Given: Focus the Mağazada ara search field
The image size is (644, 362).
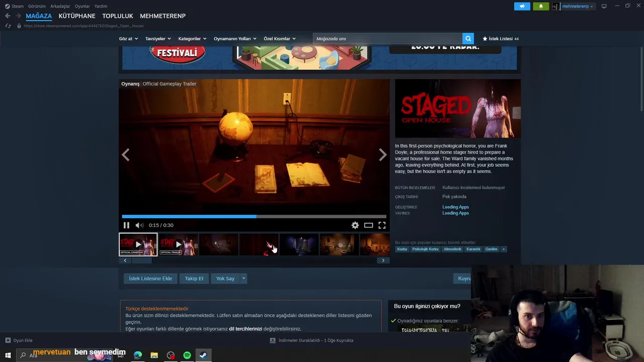Looking at the screenshot, I should tap(387, 39).
